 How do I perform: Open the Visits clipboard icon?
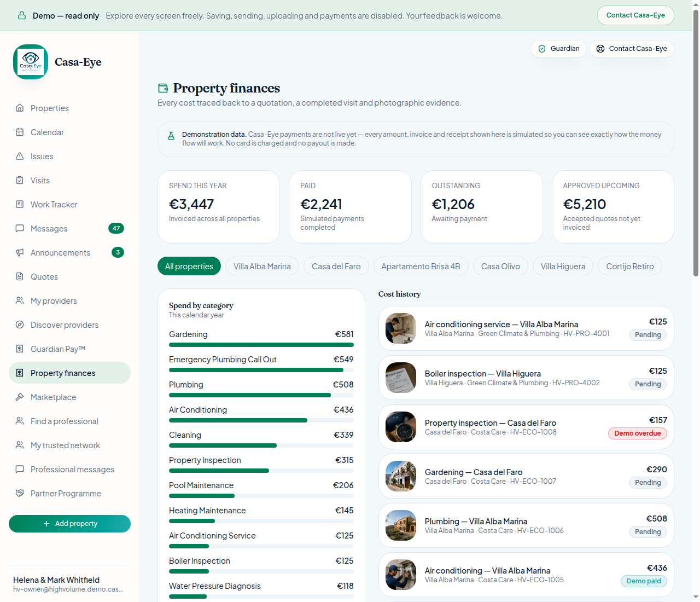(20, 180)
